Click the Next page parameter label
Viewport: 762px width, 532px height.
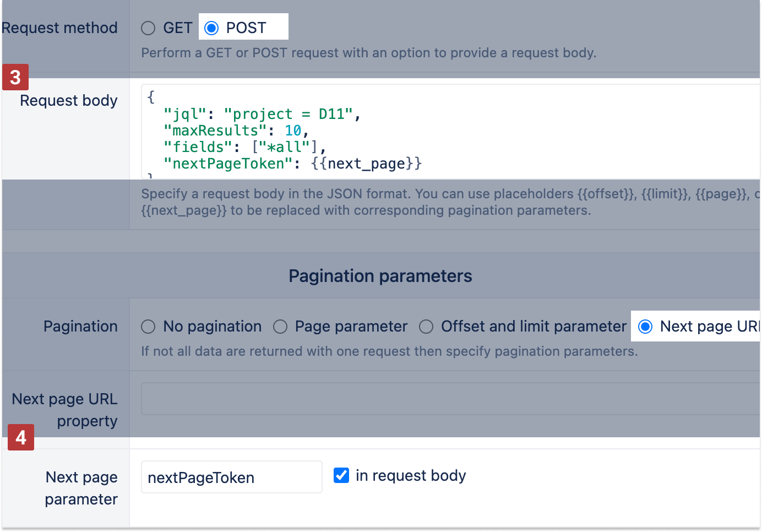pyautogui.click(x=81, y=488)
